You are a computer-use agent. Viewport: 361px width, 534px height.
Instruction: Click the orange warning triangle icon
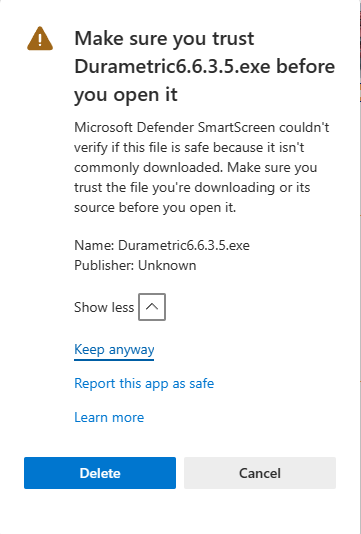coord(40,38)
